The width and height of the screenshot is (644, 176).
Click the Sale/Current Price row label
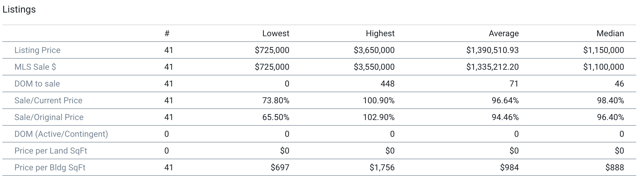(x=48, y=101)
